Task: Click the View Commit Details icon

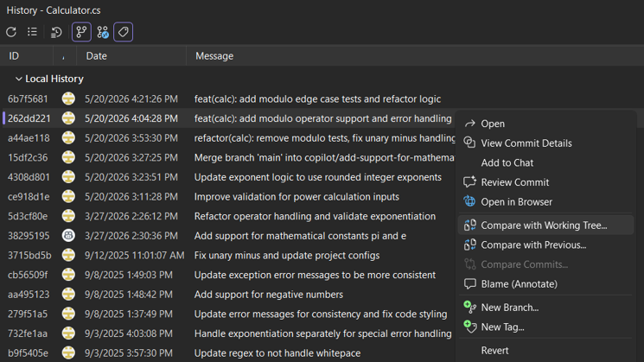Action: 469,143
